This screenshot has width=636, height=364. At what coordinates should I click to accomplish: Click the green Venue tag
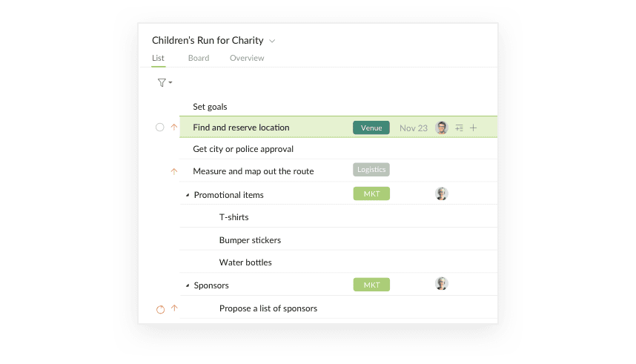coord(371,128)
